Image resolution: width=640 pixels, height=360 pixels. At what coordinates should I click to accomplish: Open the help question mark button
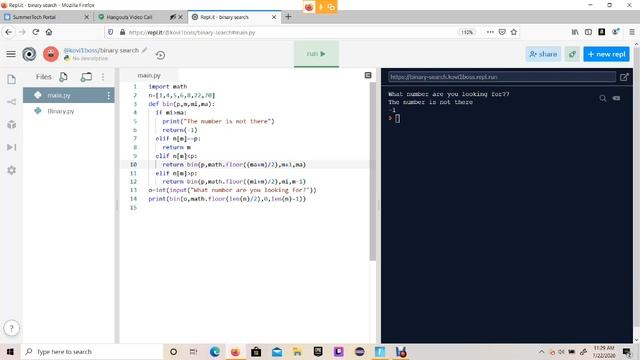pyautogui.click(x=11, y=328)
